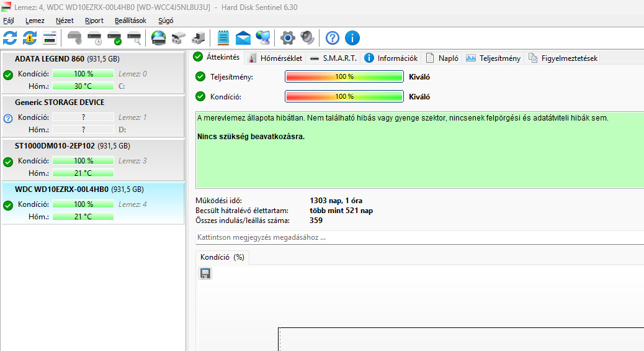Click the grey disk with shield icon

point(74,38)
